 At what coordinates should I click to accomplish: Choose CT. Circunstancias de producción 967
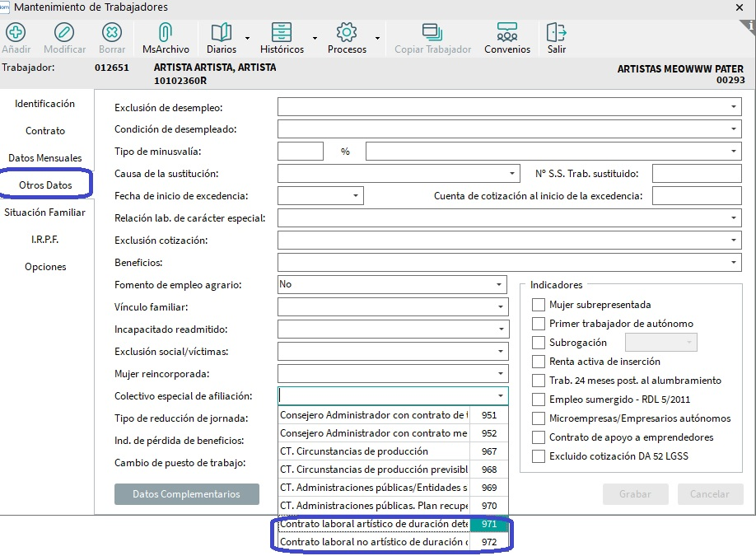[374, 451]
